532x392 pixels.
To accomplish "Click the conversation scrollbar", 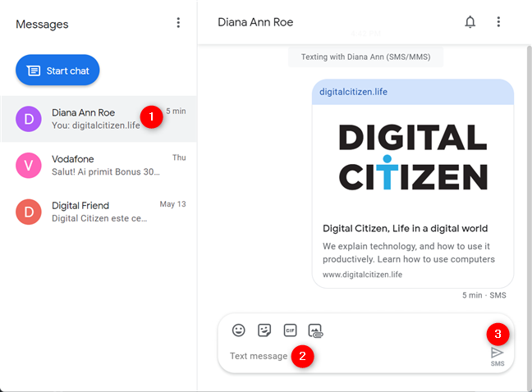I will tap(530, 217).
